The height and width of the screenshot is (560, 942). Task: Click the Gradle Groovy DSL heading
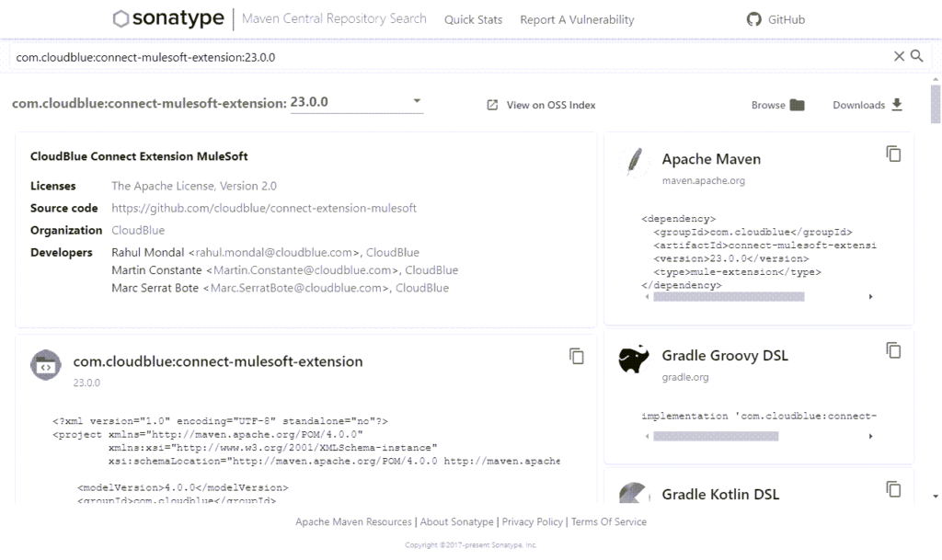click(x=725, y=356)
